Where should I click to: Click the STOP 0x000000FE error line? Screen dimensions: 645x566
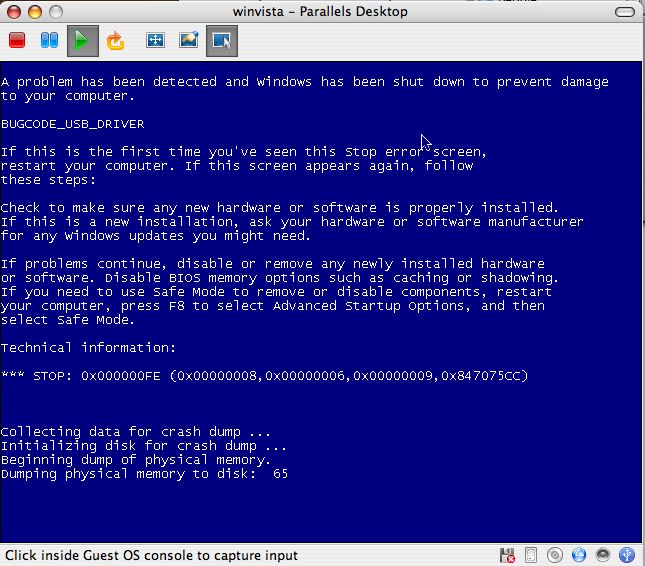(x=264, y=376)
